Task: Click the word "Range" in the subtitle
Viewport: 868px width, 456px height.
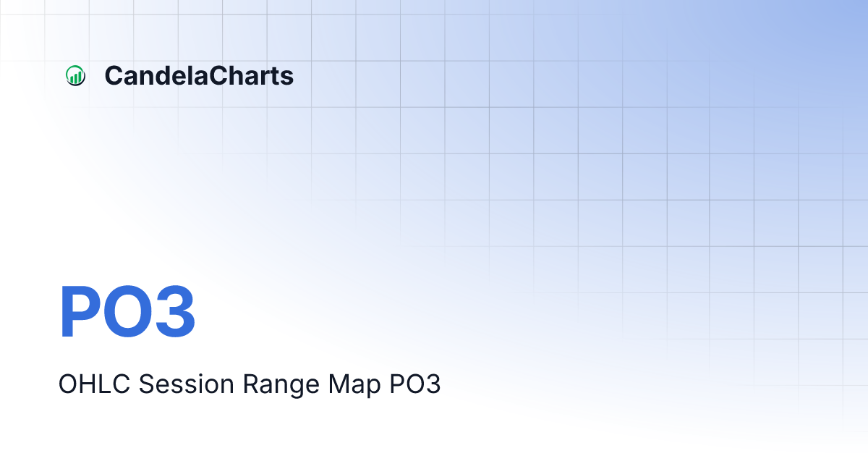Action: point(280,384)
